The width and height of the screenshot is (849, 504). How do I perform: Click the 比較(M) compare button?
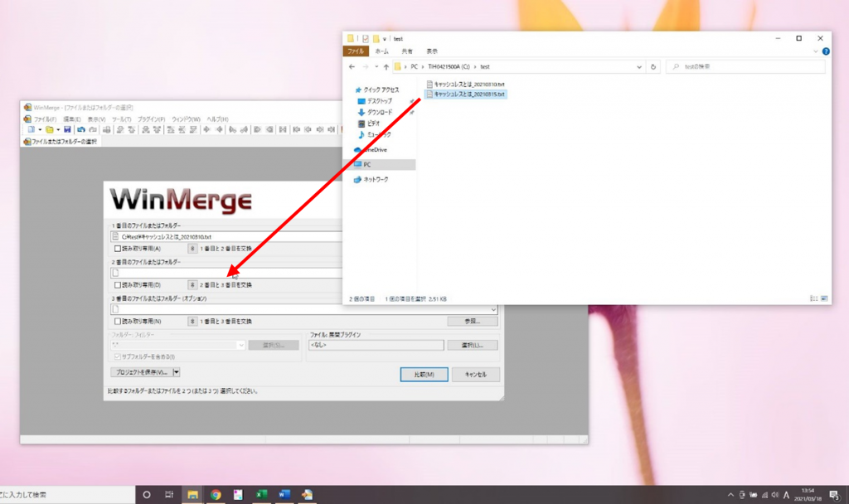pyautogui.click(x=424, y=375)
